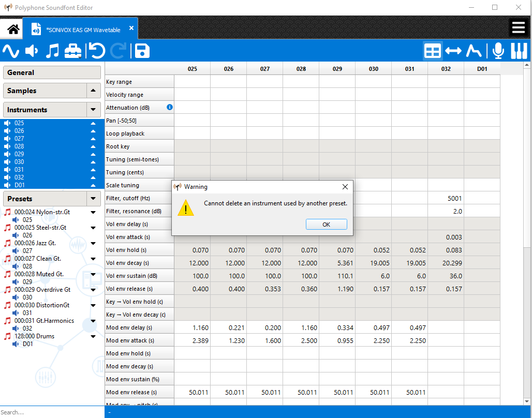Go to the home screen tab
Image resolution: width=532 pixels, height=418 pixels.
[x=12, y=29]
